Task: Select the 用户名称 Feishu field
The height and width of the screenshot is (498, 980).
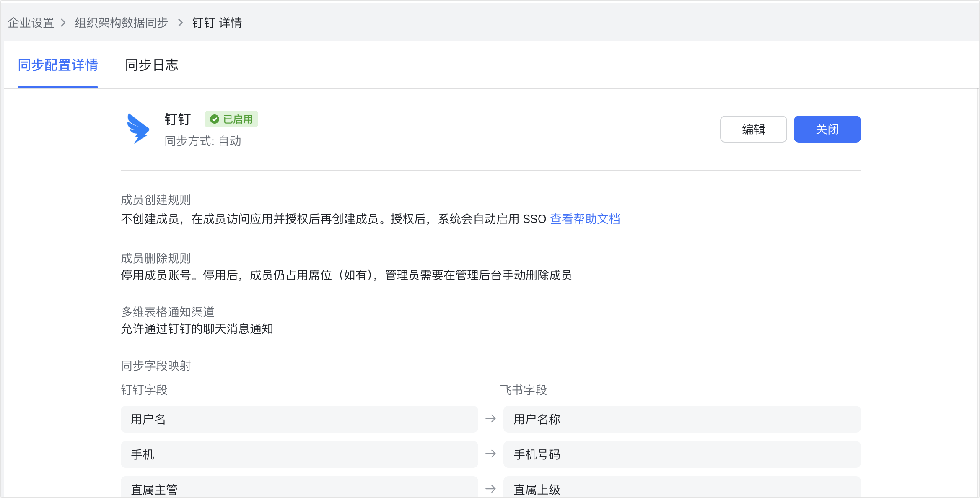Action: (x=682, y=419)
